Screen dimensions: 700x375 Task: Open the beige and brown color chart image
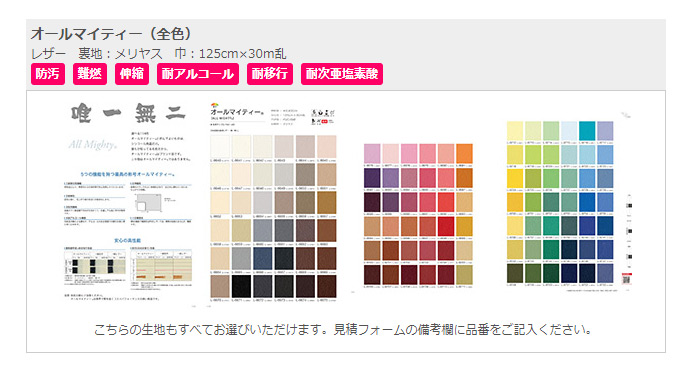[x=273, y=203]
